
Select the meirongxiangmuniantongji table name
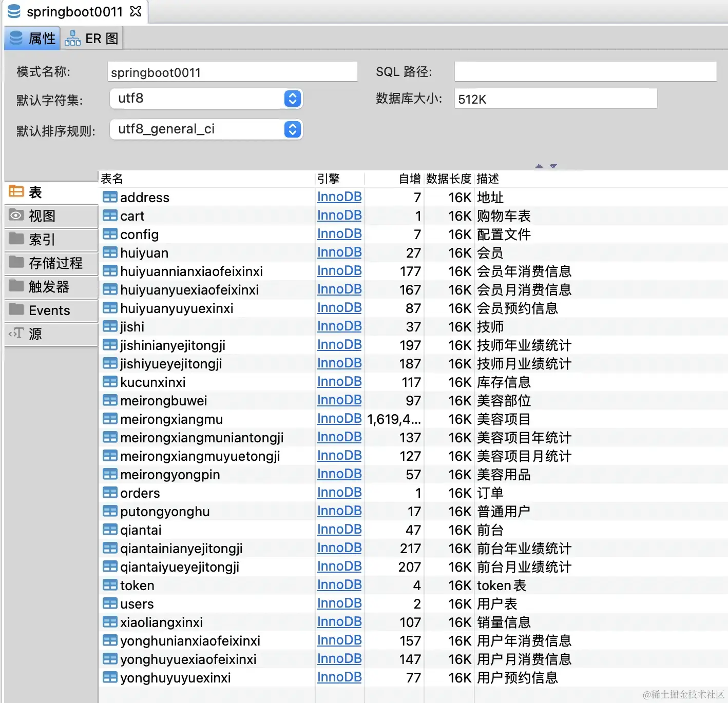click(x=202, y=437)
